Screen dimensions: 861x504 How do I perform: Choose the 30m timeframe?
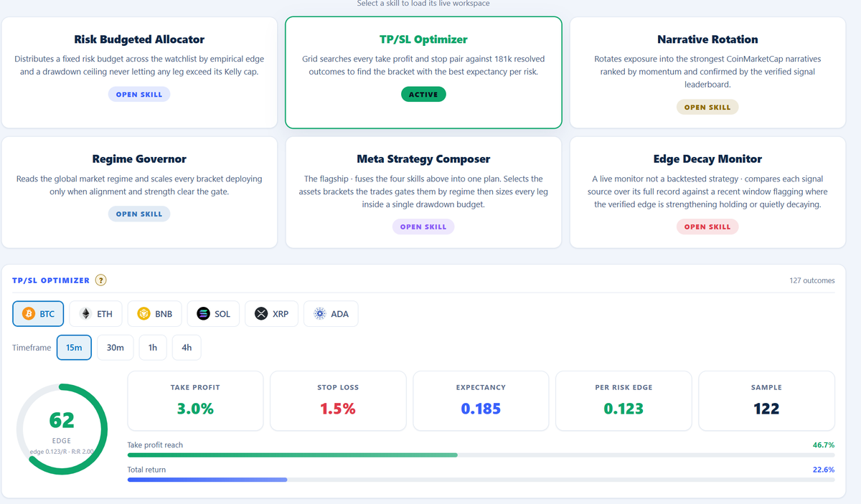pyautogui.click(x=116, y=348)
